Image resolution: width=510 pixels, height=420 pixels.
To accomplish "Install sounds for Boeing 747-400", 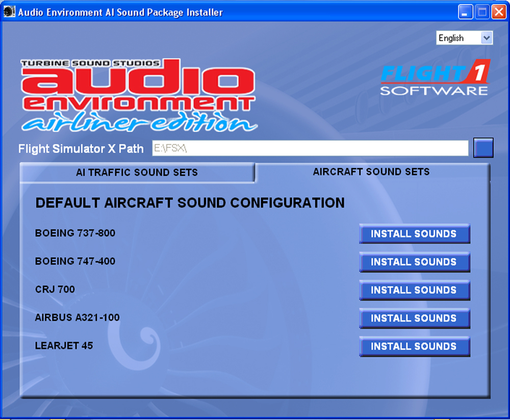I will tap(414, 261).
